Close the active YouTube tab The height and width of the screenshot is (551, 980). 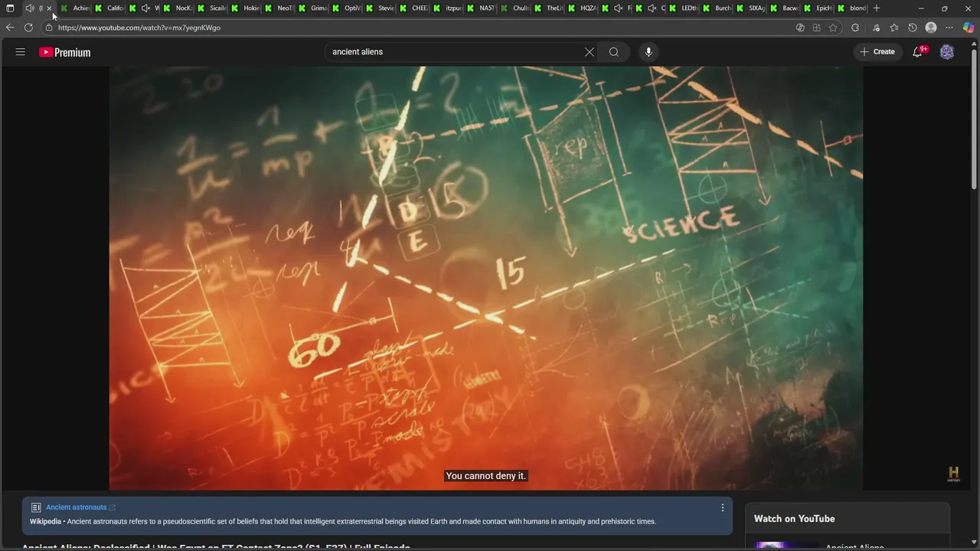(49, 8)
